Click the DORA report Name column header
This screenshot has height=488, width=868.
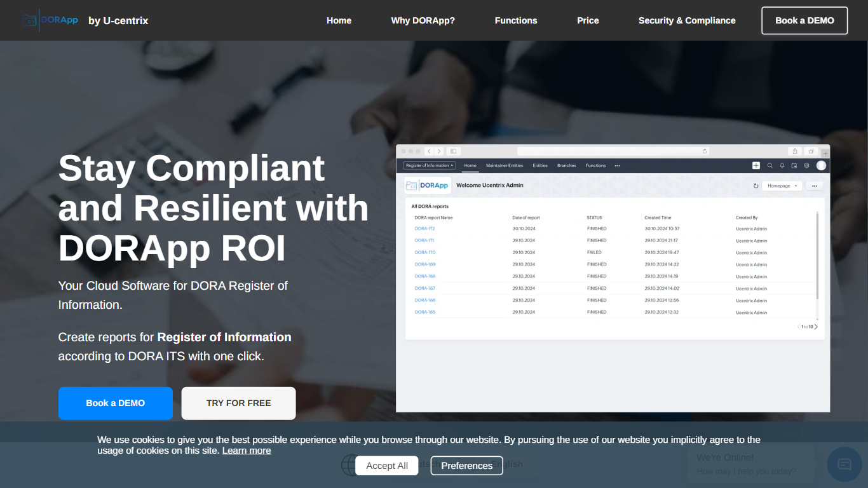(433, 218)
